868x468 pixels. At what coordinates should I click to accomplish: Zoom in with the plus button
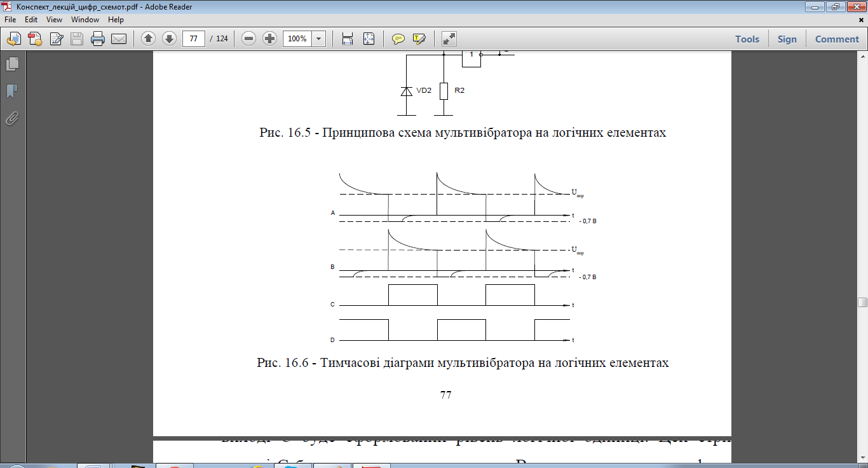pos(270,39)
